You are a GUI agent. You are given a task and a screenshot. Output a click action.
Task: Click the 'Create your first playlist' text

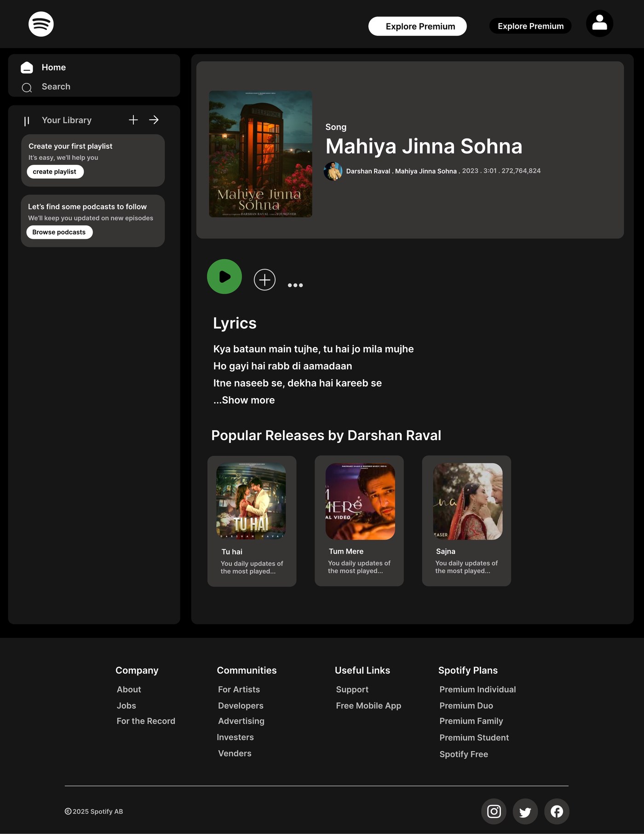point(70,146)
